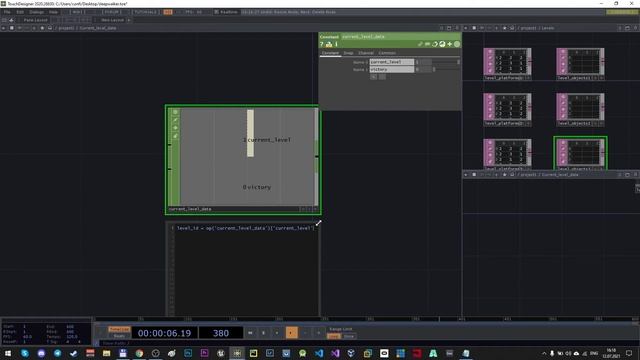
Task: Click the frame number field showing 380
Action: point(221,333)
